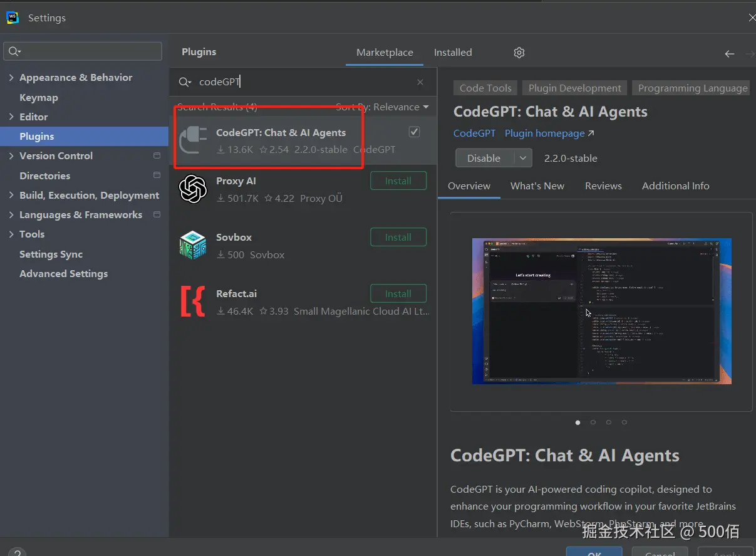756x556 pixels.
Task: Select the fourth screenshot carousel dot
Action: pos(624,422)
